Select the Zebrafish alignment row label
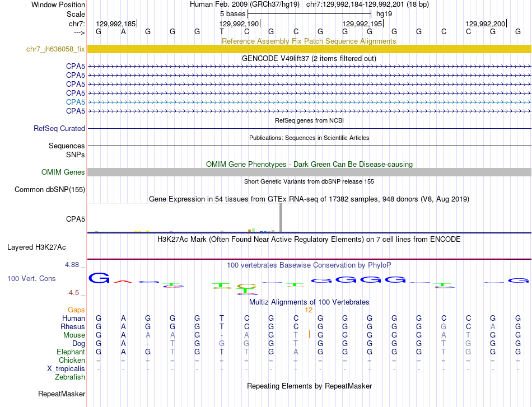This screenshot has width=532, height=407. (x=70, y=377)
